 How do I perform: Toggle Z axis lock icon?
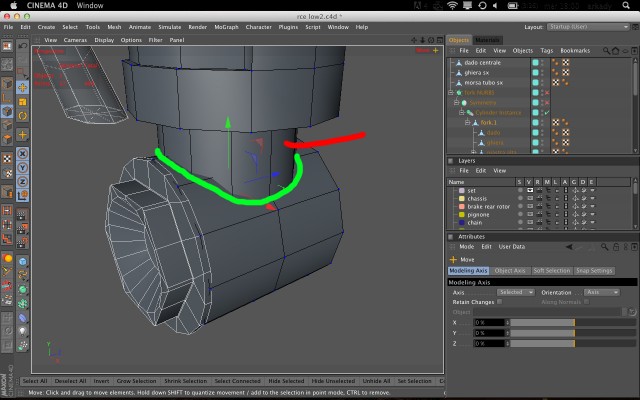click(x=22, y=181)
